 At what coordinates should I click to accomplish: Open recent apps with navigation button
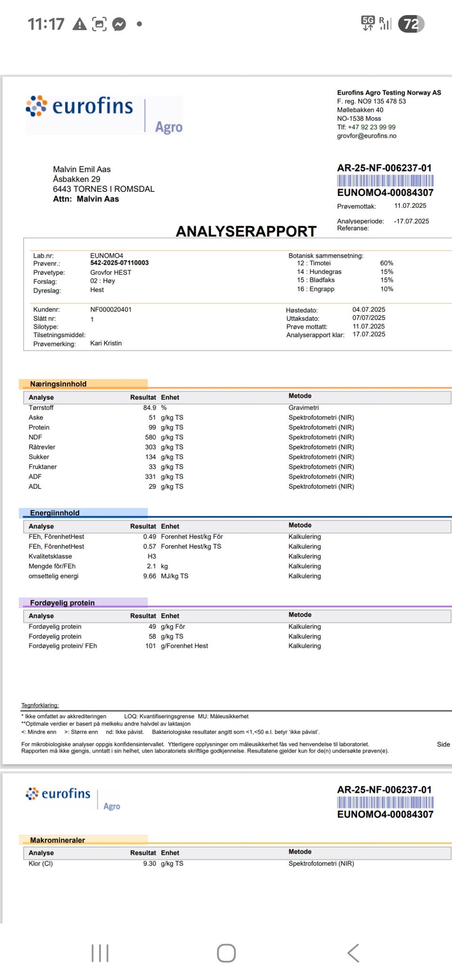tap(100, 953)
